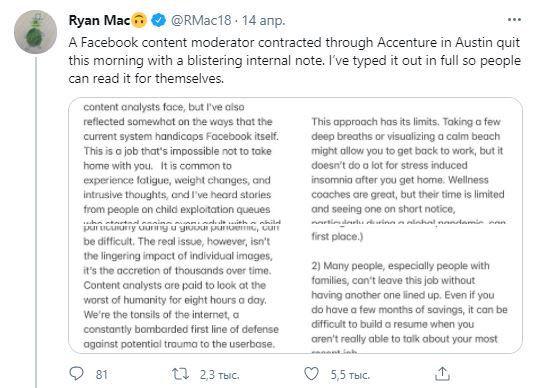Click the thread line below the avatar
Viewport: 537px width, 388px height.
[36, 223]
